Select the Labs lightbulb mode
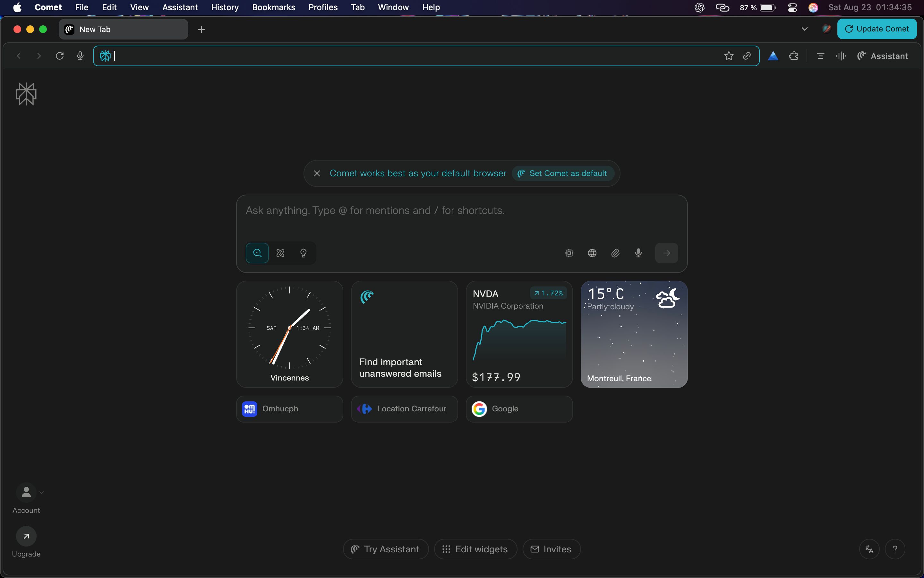This screenshot has width=924, height=578. pyautogui.click(x=304, y=253)
